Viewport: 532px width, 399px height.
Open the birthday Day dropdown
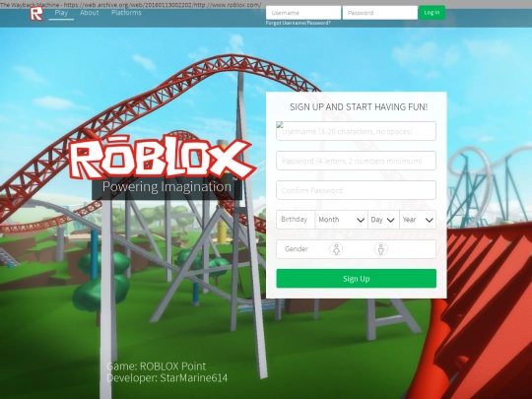[x=384, y=220]
